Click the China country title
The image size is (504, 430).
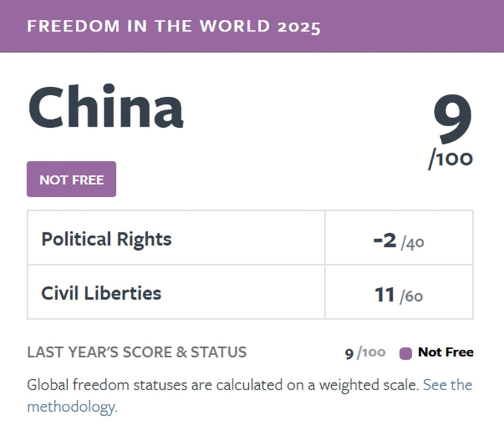[x=106, y=106]
